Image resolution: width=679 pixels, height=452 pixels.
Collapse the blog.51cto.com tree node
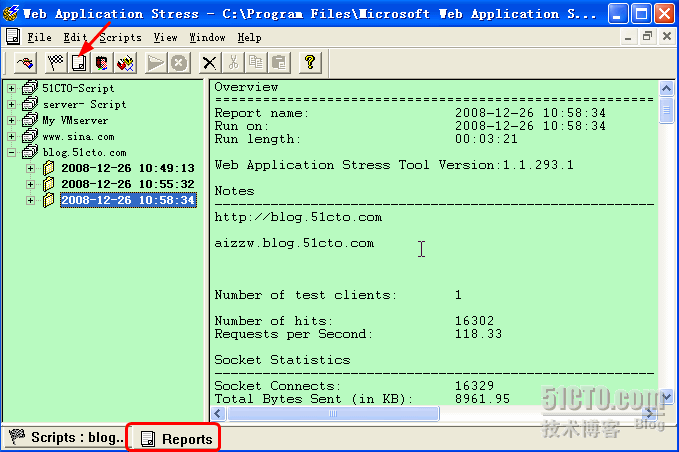tap(12, 152)
